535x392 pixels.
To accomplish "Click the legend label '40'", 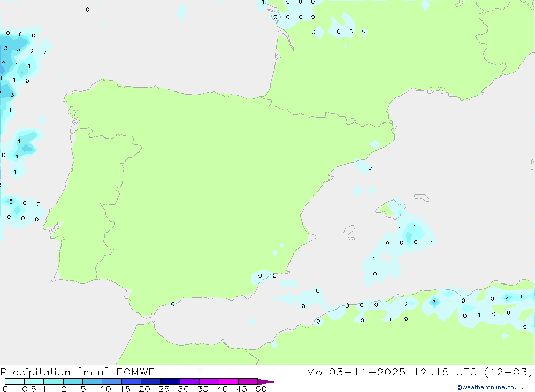I will pyautogui.click(x=222, y=389).
